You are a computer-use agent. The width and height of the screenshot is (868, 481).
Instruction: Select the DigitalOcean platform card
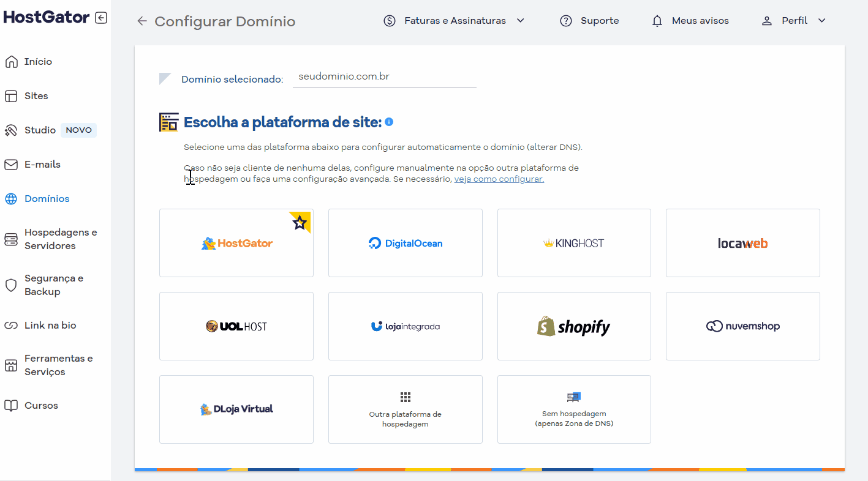tap(406, 243)
